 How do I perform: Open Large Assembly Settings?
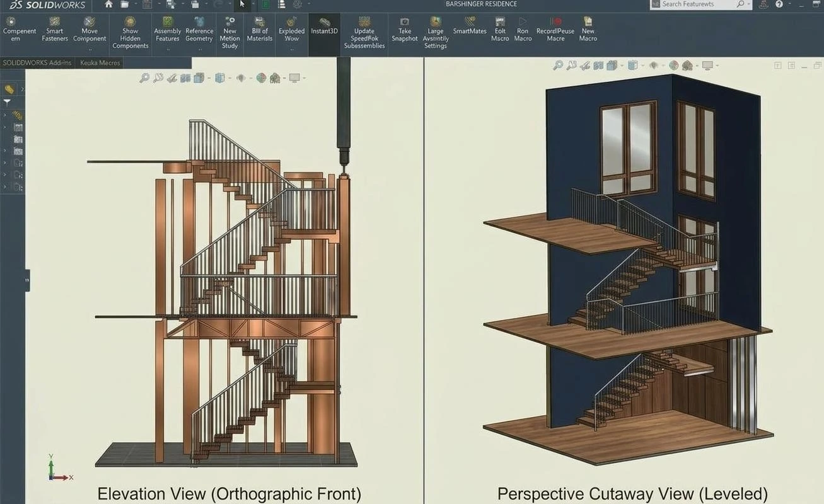click(436, 33)
